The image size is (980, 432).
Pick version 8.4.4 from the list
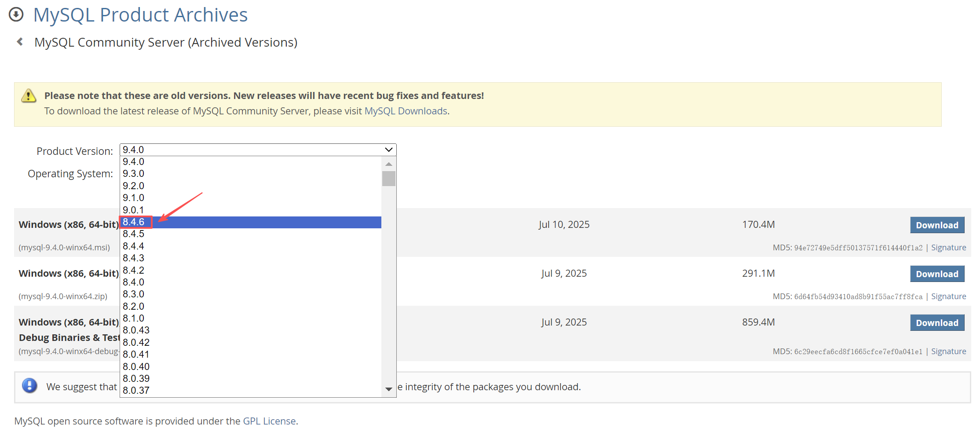(x=250, y=246)
